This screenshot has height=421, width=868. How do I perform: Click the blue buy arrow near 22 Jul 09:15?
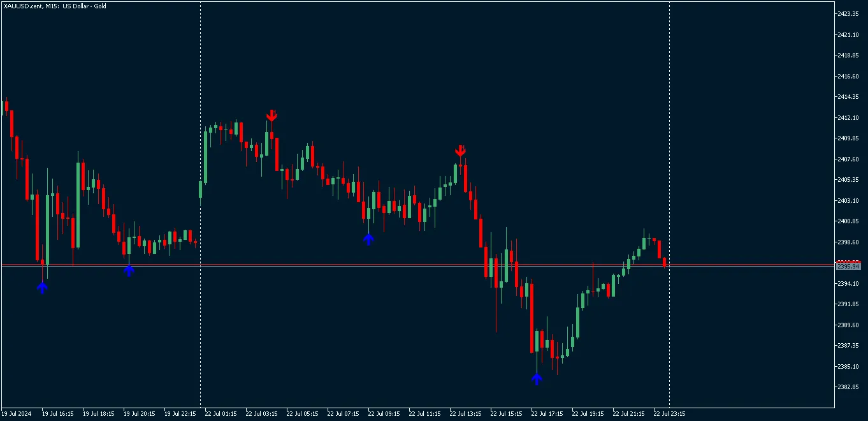point(368,239)
